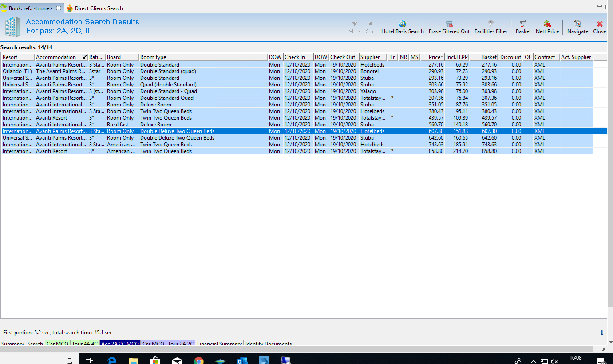Click the Discount column header
This screenshot has height=364, width=613.
(x=510, y=57)
